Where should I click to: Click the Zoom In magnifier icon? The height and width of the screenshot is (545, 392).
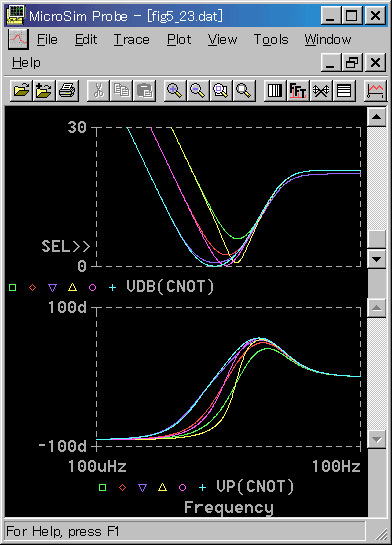pyautogui.click(x=174, y=91)
